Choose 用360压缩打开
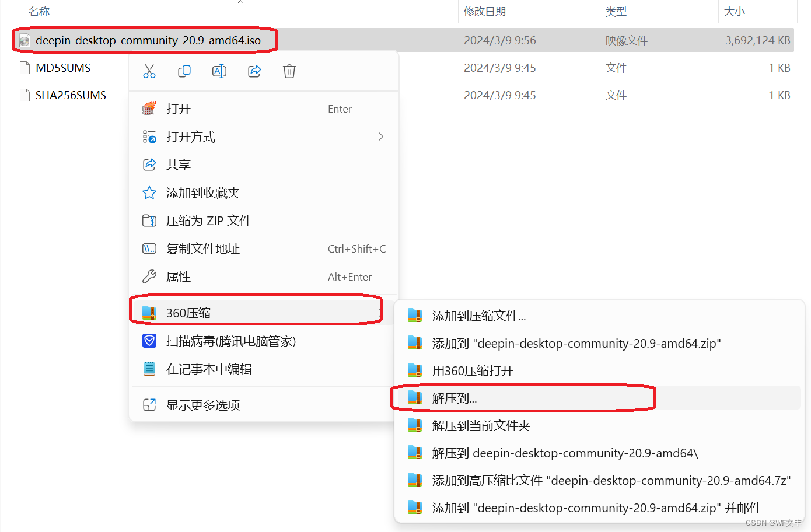 (599, 371)
